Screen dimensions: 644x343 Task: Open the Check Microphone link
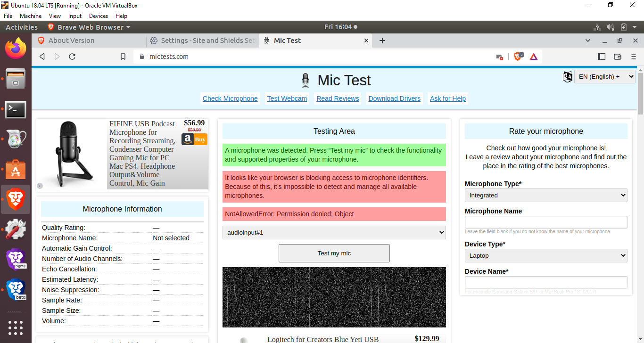coord(230,98)
